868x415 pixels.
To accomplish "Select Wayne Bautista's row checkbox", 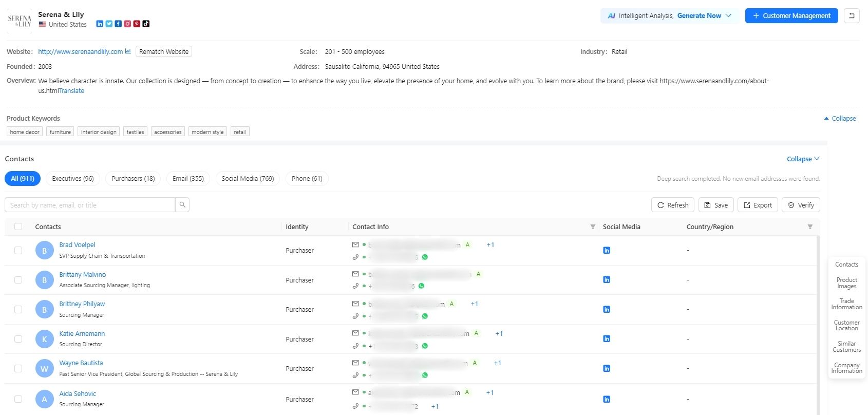I will point(18,369).
